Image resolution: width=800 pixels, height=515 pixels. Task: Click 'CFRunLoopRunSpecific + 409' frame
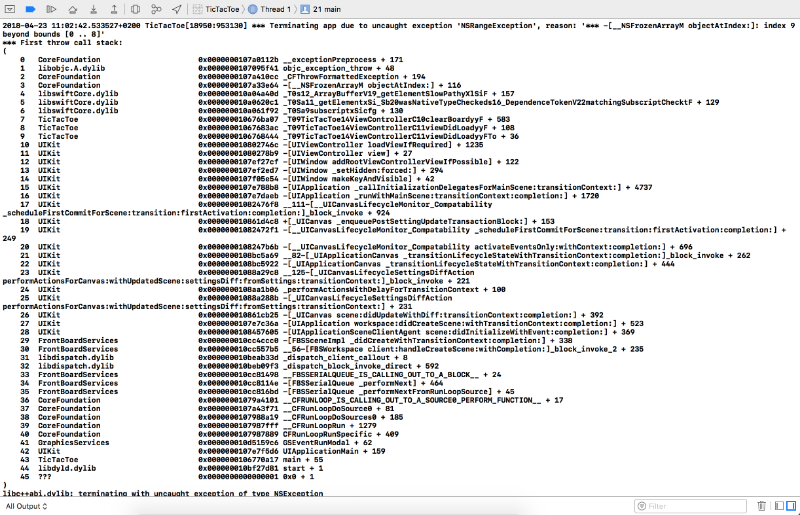(x=341, y=434)
